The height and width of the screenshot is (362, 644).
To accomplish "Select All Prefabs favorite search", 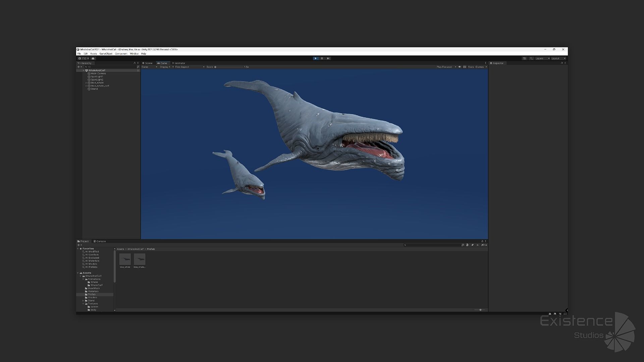I will pyautogui.click(x=90, y=267).
